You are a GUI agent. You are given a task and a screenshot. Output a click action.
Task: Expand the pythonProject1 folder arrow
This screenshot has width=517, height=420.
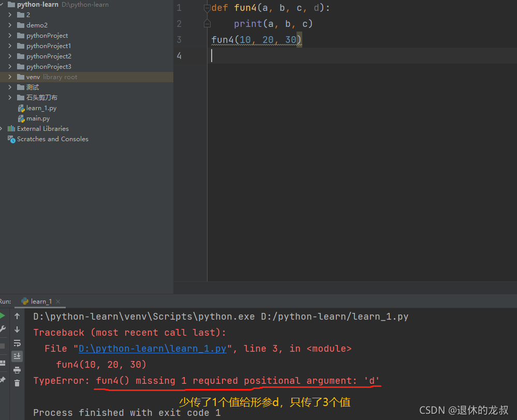[10, 46]
